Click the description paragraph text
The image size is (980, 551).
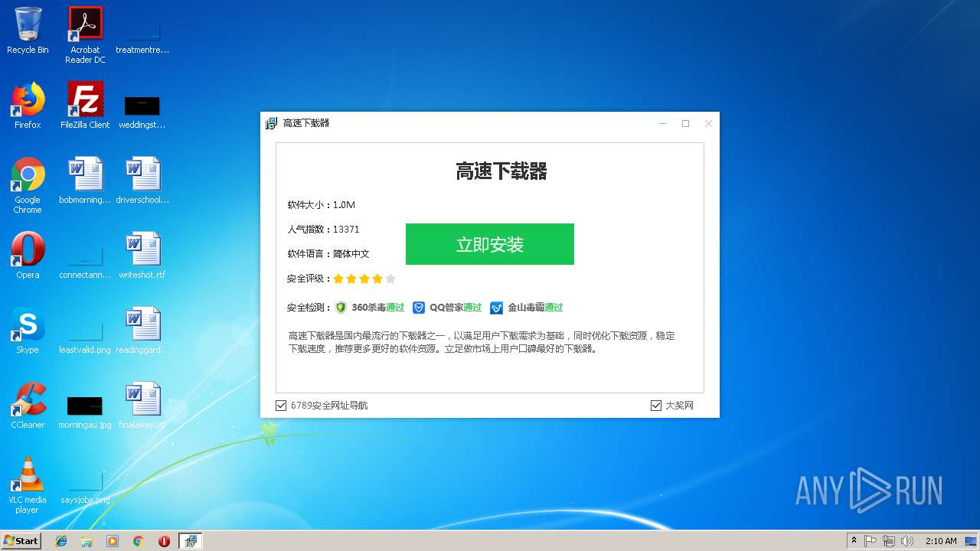coord(482,342)
